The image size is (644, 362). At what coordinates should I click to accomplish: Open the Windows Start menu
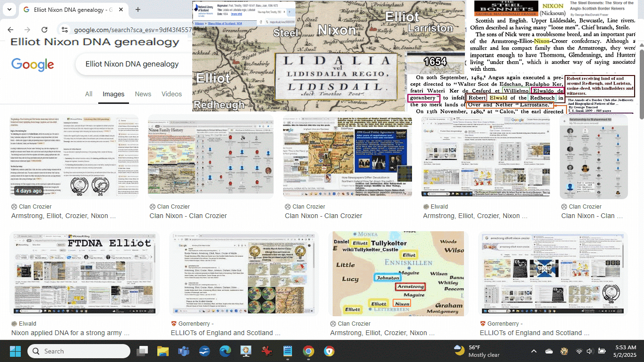coord(15,351)
